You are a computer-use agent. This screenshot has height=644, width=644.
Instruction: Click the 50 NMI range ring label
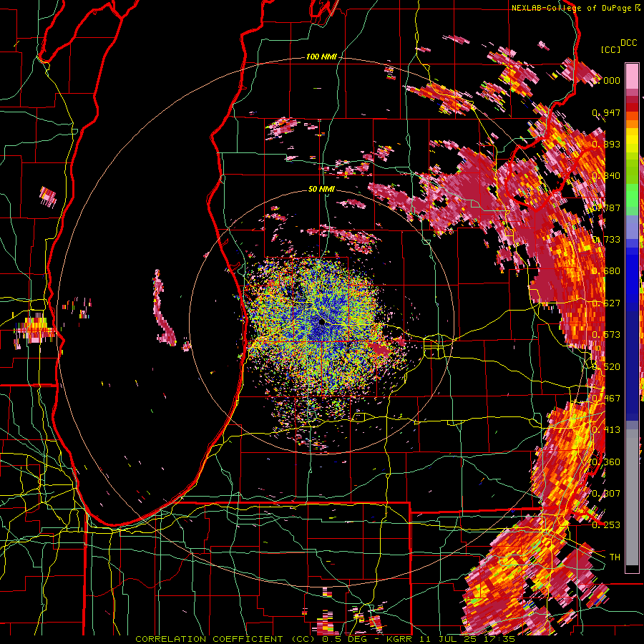coord(321,189)
